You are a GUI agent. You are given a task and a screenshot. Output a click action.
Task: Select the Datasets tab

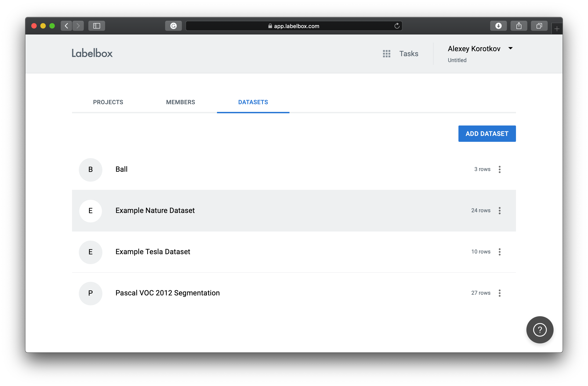click(x=253, y=102)
